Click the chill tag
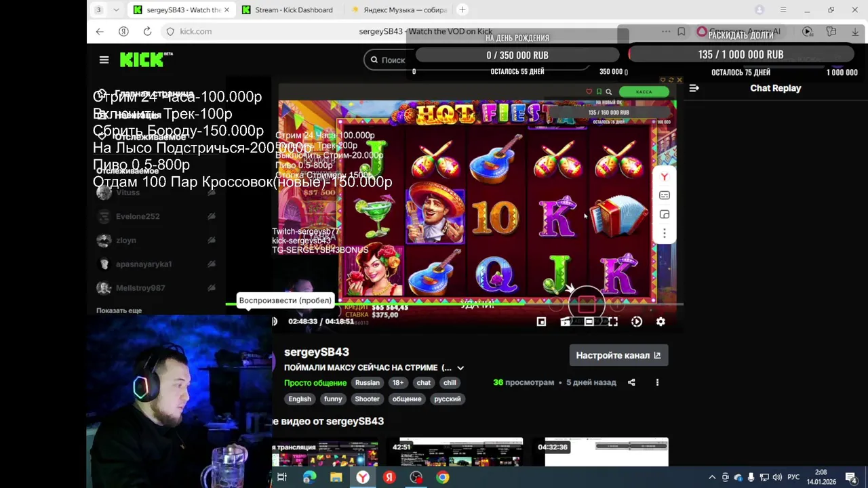Viewport: 868px width, 488px height. pyautogui.click(x=450, y=383)
